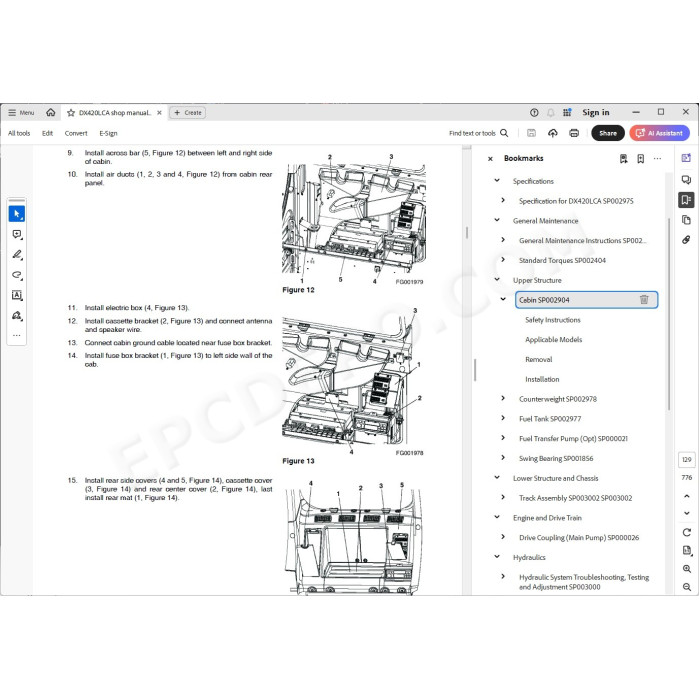Click the Save file icon
Image resolution: width=700 pixels, height=700 pixels.
(531, 133)
